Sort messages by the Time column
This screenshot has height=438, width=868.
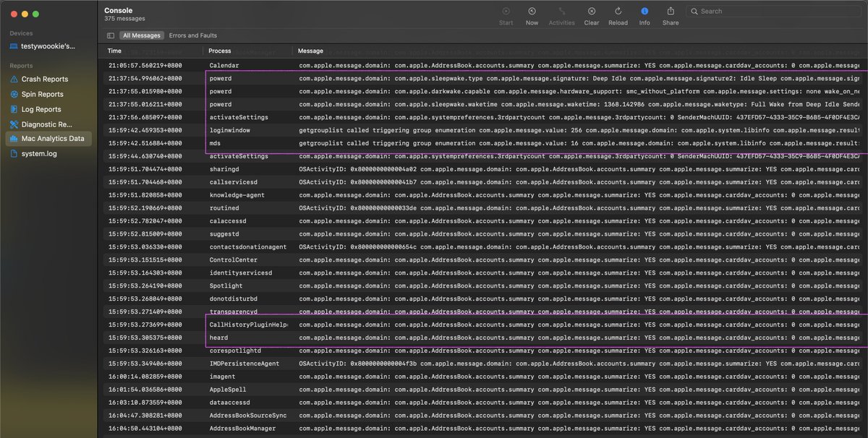tap(116, 51)
